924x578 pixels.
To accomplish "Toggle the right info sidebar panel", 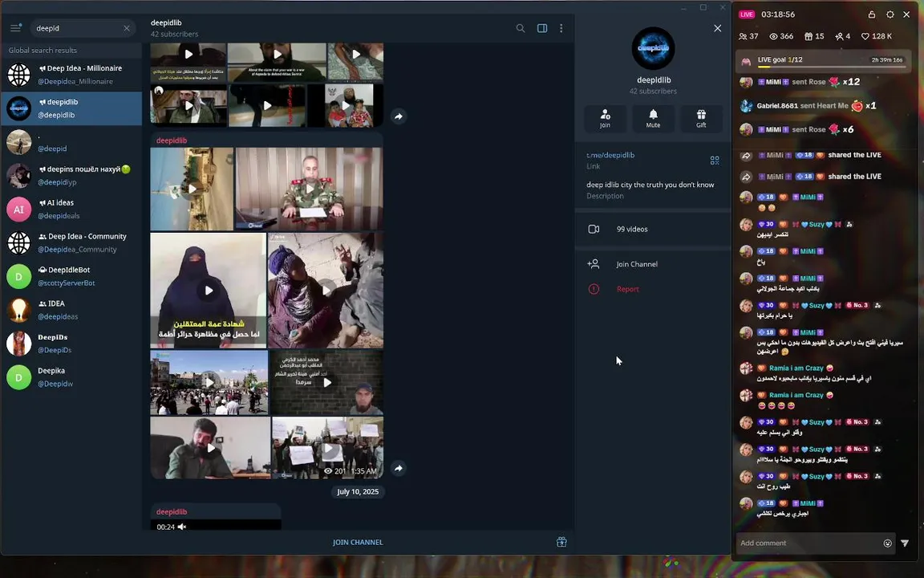I will pos(542,28).
